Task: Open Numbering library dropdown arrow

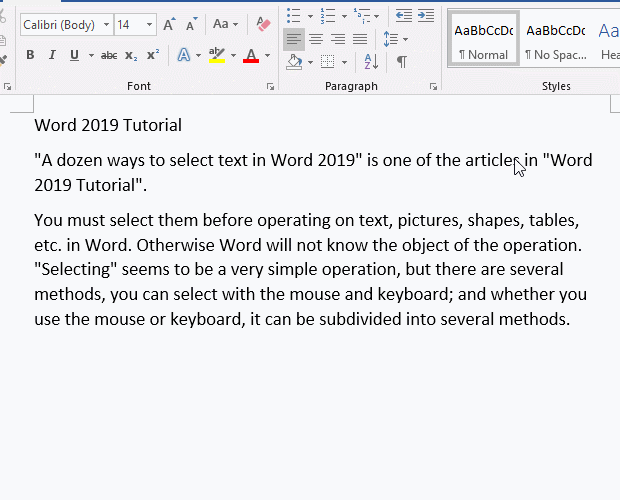Action: click(344, 16)
